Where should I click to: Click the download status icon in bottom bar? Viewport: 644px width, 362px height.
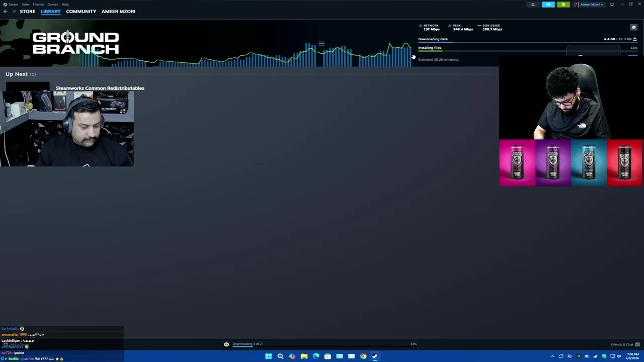point(226,344)
